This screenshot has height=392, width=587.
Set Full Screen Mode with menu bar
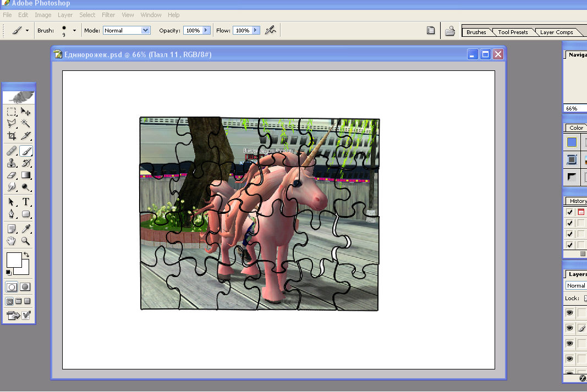click(19, 301)
